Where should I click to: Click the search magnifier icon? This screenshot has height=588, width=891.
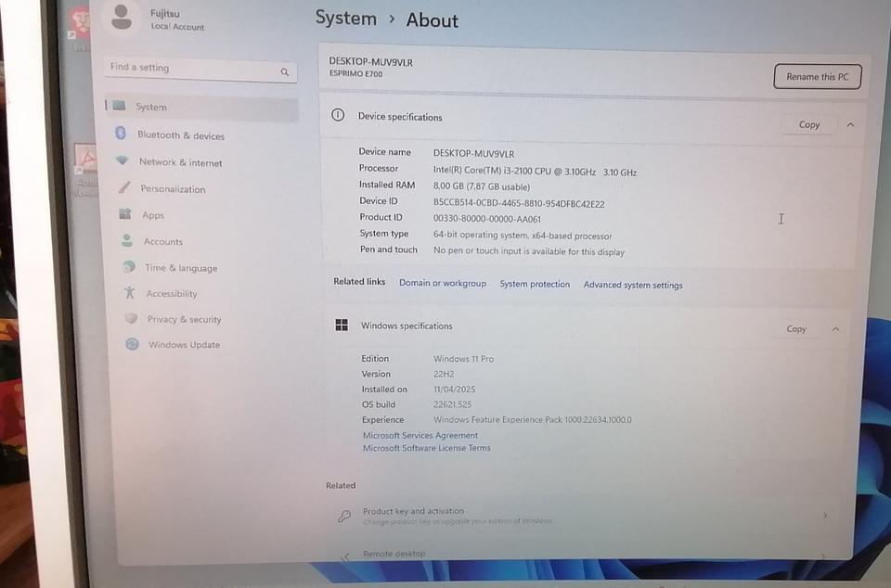(x=285, y=72)
